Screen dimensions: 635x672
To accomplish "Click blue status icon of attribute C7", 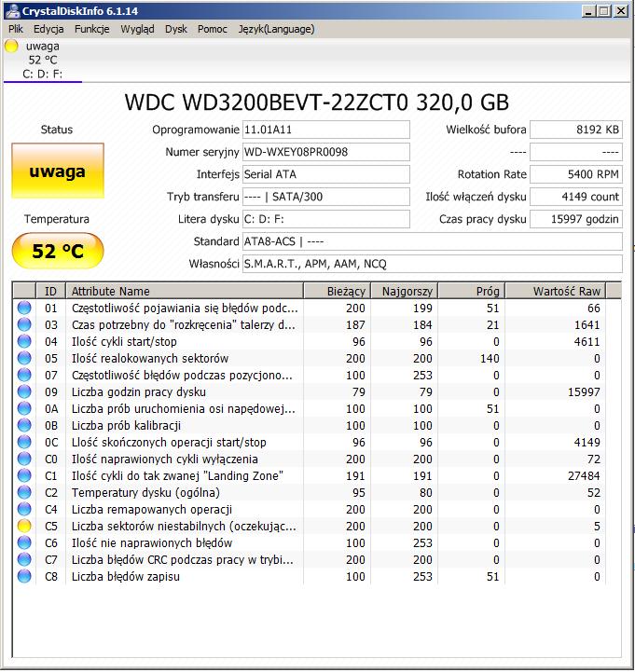I will pos(24,559).
